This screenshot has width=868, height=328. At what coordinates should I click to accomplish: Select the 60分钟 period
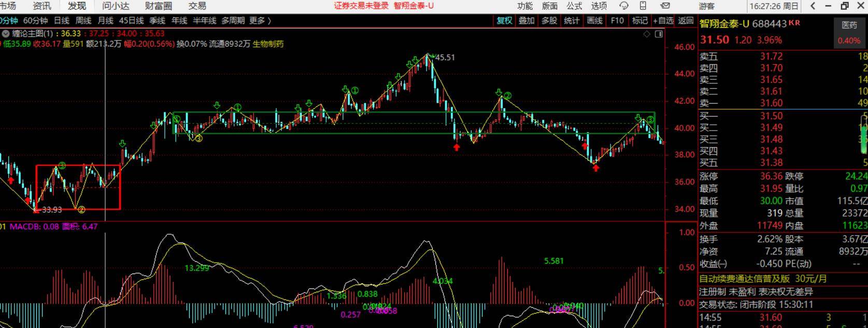[36, 21]
